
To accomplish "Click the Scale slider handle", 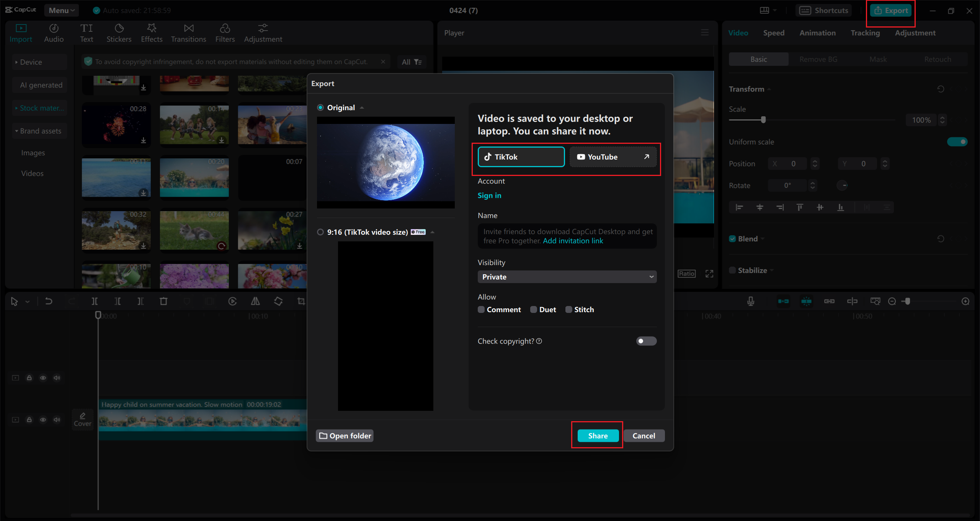I will tap(764, 120).
